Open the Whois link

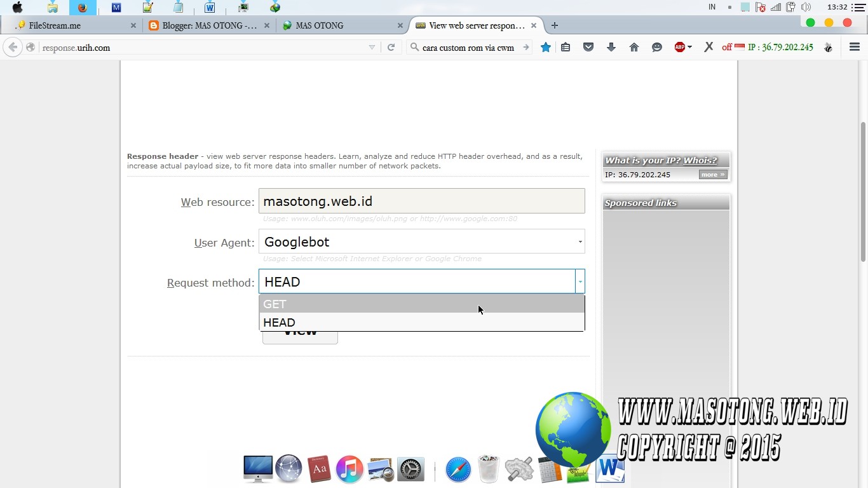[700, 160]
